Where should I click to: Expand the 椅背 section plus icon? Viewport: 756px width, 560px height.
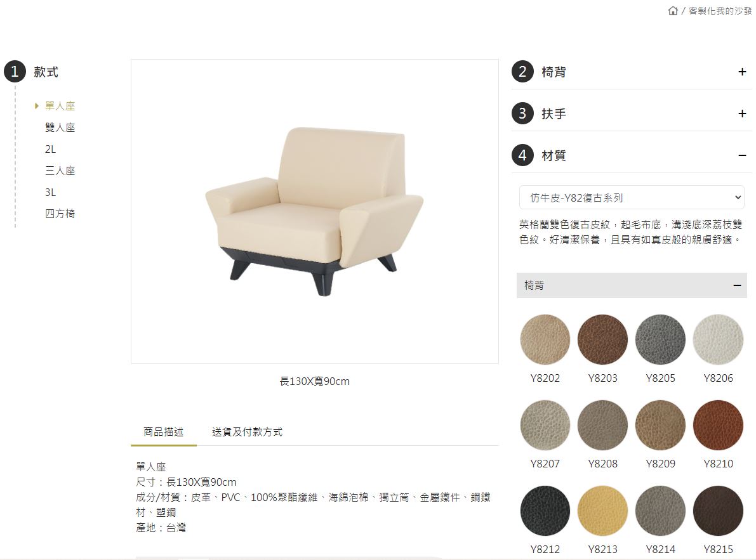[x=742, y=72]
